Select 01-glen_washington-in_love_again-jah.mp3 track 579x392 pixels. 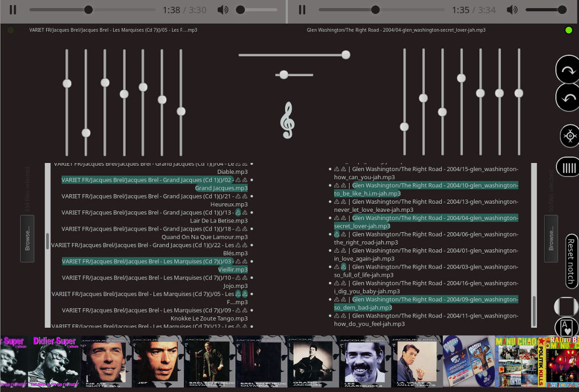coord(426,255)
